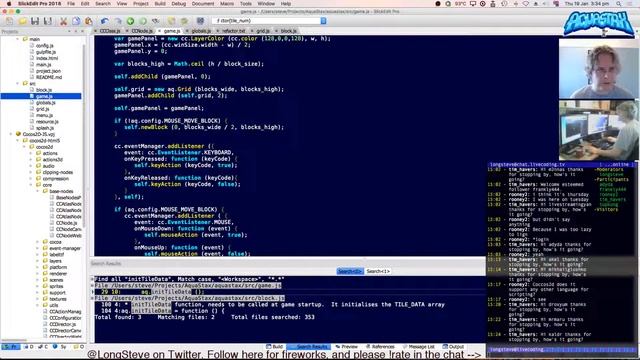Click the Copy toolbar icon
The image size is (640, 360).
pos(76,21)
